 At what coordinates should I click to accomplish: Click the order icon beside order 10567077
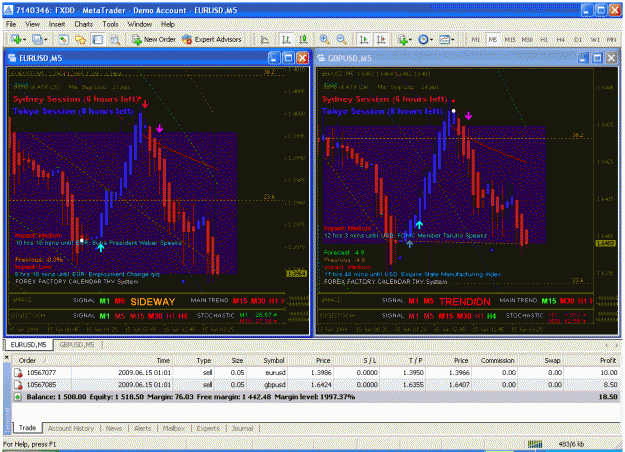point(18,373)
